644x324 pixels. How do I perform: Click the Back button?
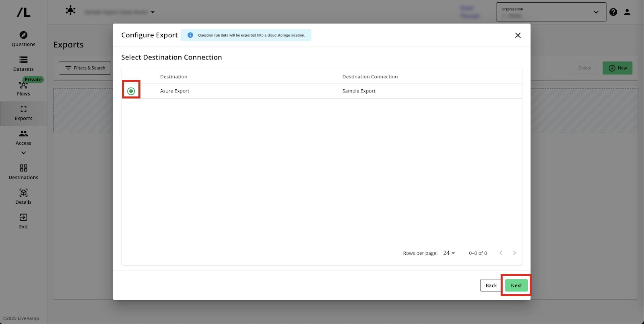[x=491, y=285]
